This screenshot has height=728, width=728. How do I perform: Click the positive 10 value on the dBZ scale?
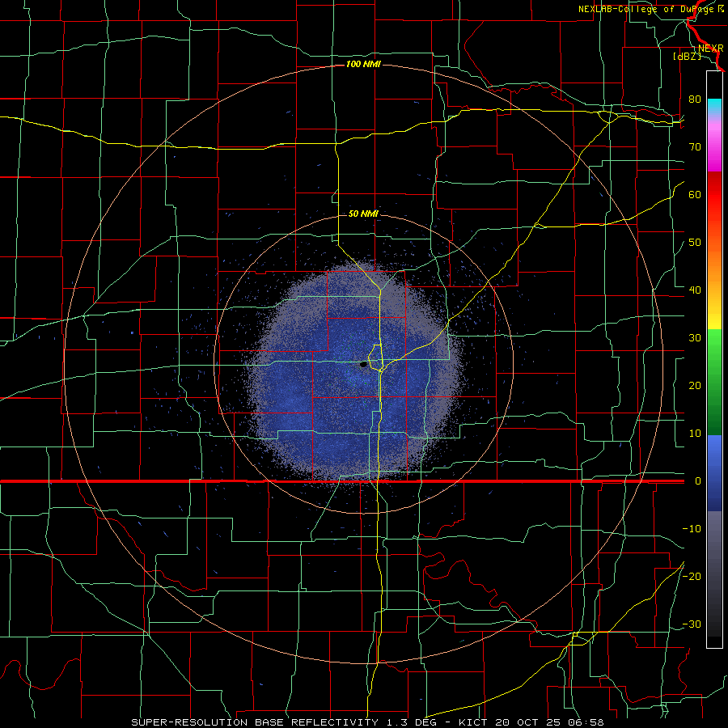pyautogui.click(x=695, y=434)
